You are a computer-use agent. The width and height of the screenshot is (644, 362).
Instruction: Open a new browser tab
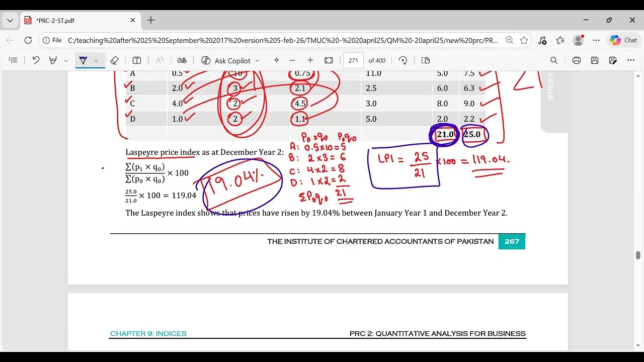click(151, 21)
